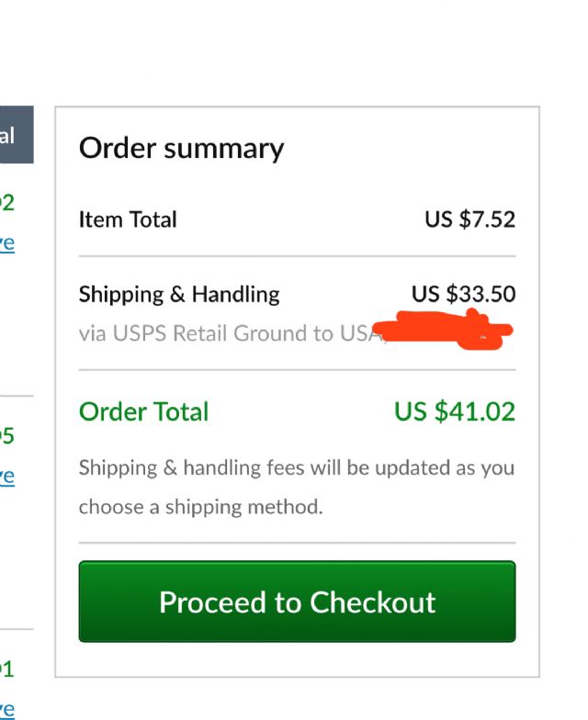Click the Item Total label
The height and width of the screenshot is (720, 588).
click(x=128, y=219)
